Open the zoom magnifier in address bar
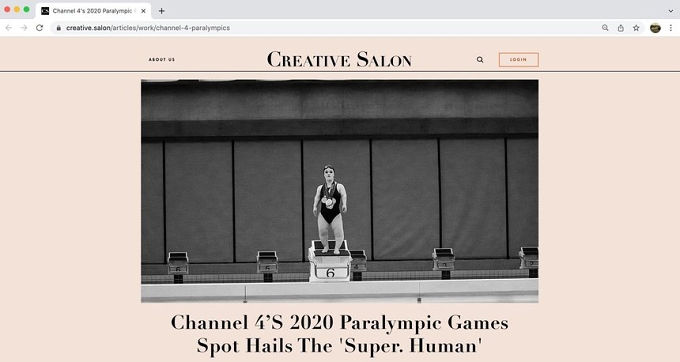Screen dimensions: 680x362 coord(605,28)
